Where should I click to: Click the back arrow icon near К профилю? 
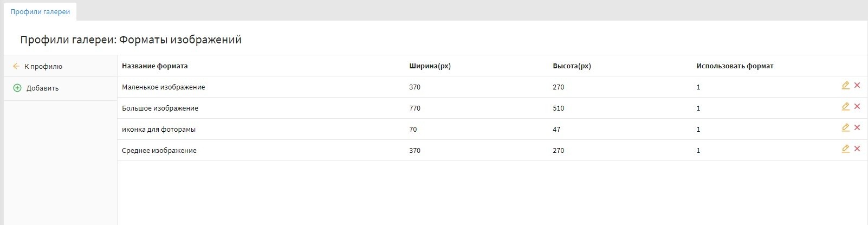(16, 66)
